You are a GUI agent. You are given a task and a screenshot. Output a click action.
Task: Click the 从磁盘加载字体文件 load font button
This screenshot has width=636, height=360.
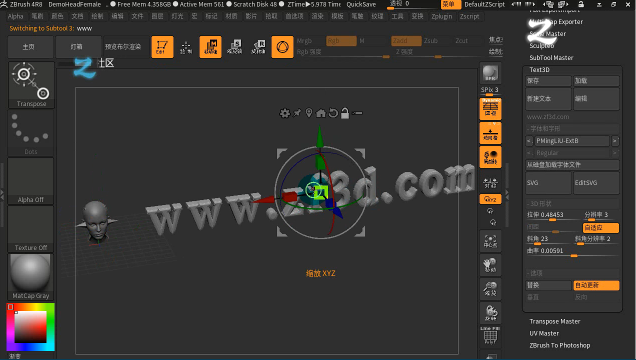(x=572, y=165)
